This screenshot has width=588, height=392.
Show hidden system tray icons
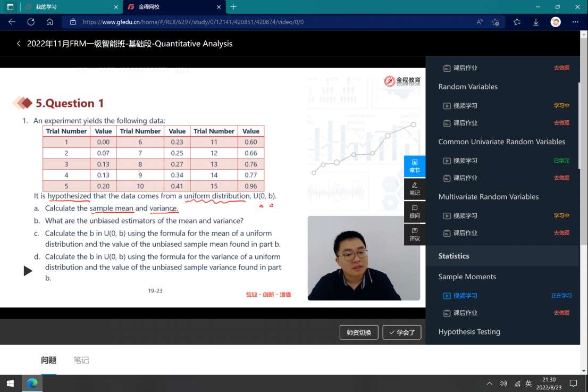tap(489, 383)
